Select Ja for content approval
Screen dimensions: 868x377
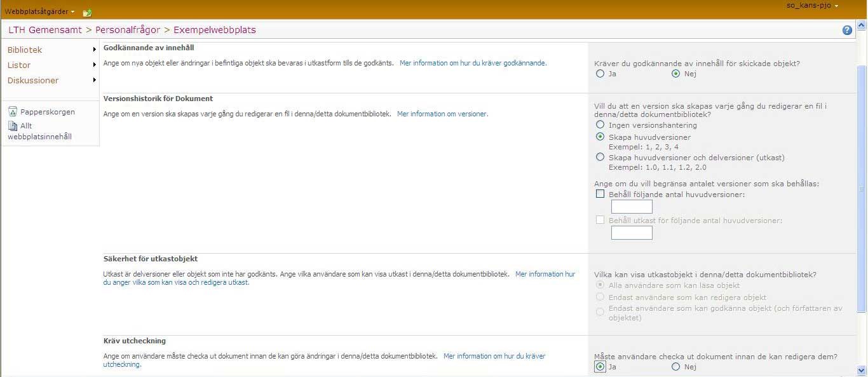[x=600, y=74]
